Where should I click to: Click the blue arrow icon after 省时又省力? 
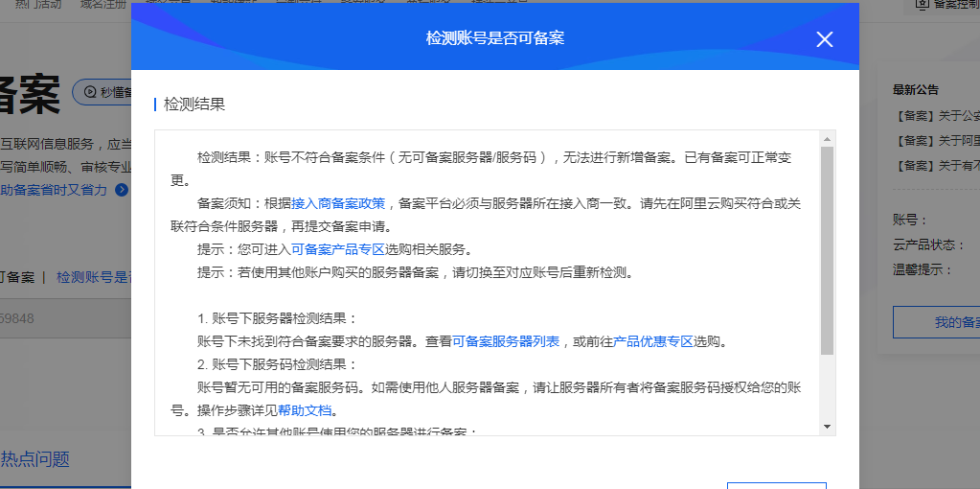(x=122, y=190)
